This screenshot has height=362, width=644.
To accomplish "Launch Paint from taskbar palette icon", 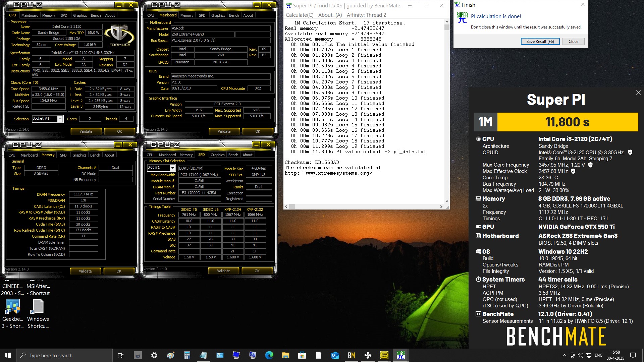I will [170, 355].
